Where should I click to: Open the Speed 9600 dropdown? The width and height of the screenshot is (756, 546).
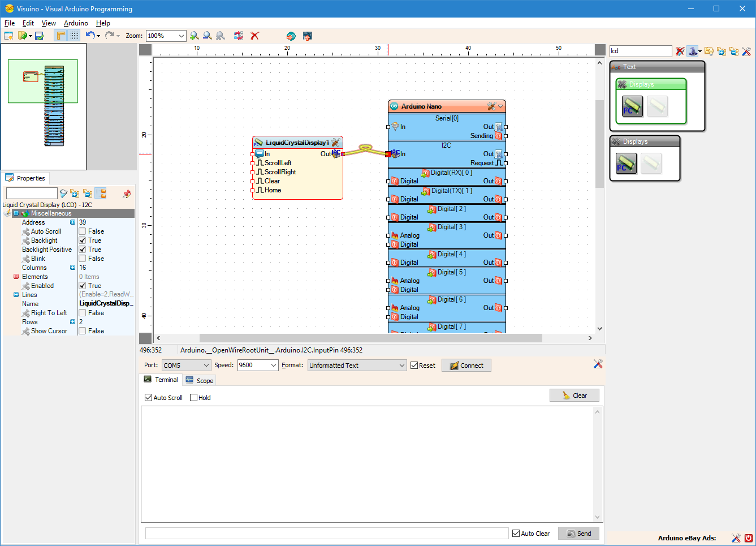click(x=274, y=366)
